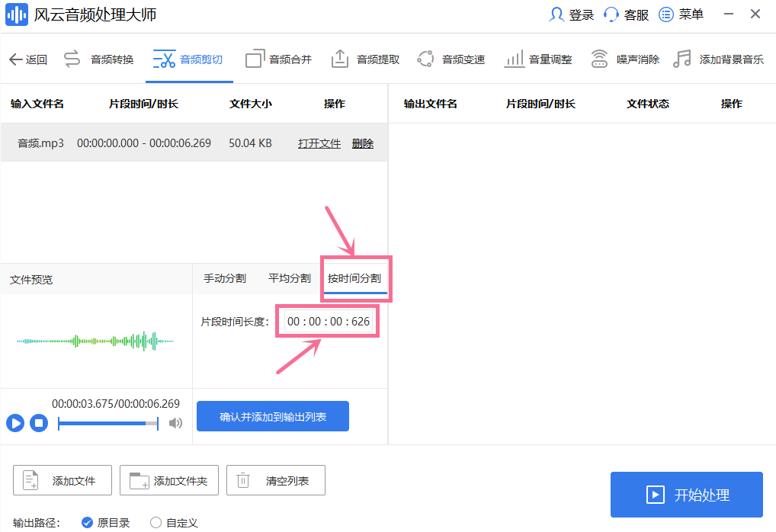Click the 输出文件名 column header
Viewport: 776px width, 532px height.
(x=431, y=104)
